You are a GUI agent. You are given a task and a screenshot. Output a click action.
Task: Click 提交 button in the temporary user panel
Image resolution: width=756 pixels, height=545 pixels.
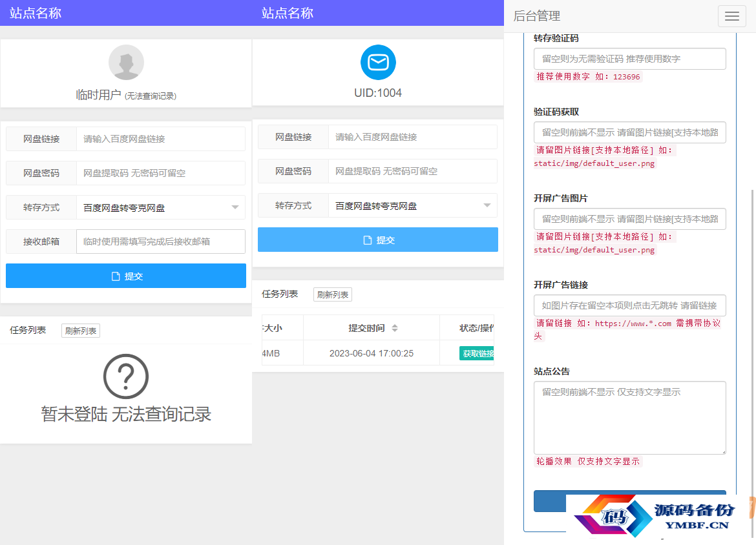pos(126,276)
